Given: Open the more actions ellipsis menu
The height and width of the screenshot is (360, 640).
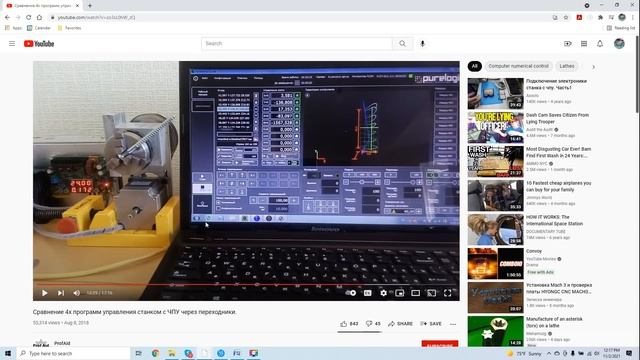Looking at the screenshot, I should (453, 324).
